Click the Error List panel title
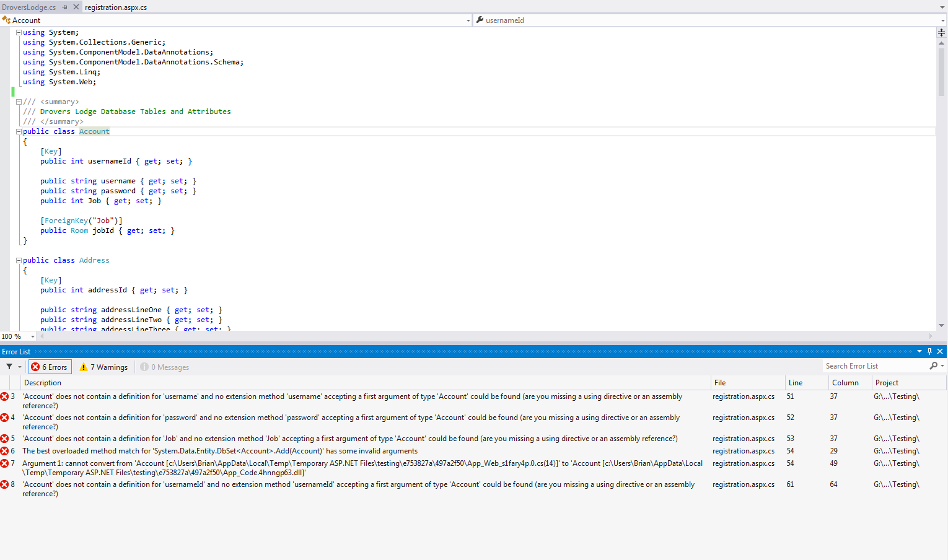948x560 pixels. [x=16, y=352]
